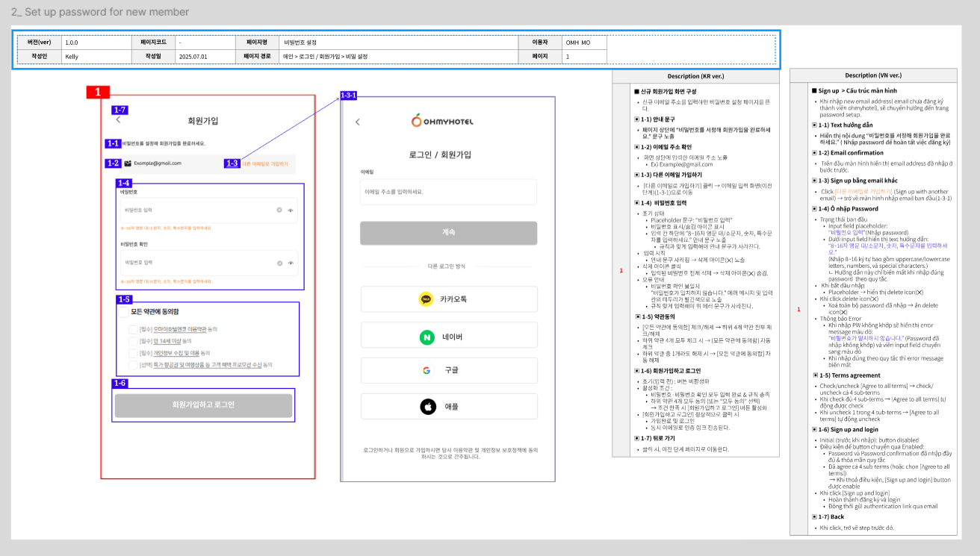Click the green Naver N icon

tap(427, 337)
